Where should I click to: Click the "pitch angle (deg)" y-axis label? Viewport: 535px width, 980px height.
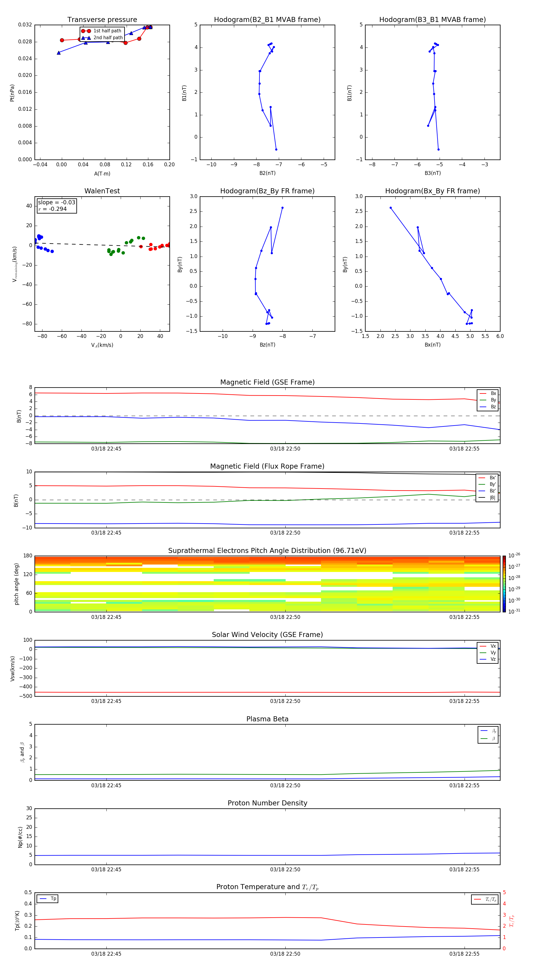click(16, 584)
